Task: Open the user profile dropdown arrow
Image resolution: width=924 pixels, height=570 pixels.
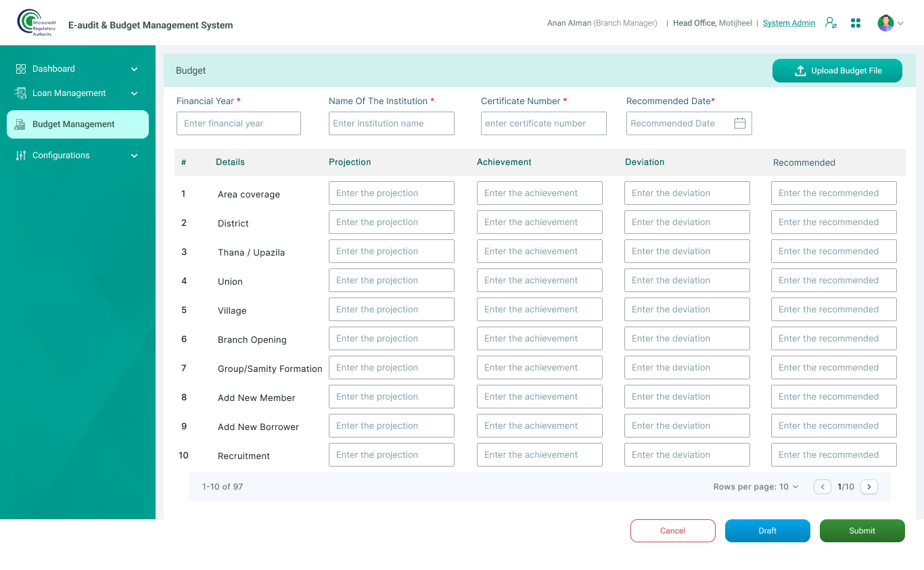Action: coord(900,23)
